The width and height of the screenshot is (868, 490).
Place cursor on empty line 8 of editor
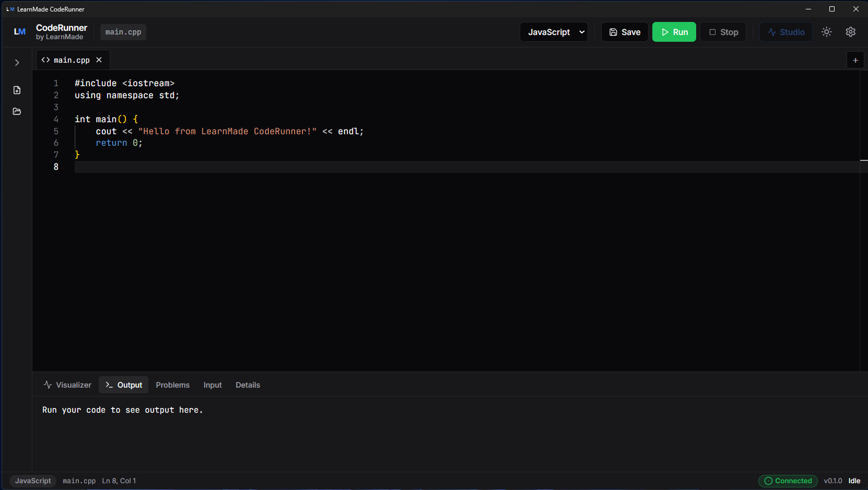click(467, 167)
